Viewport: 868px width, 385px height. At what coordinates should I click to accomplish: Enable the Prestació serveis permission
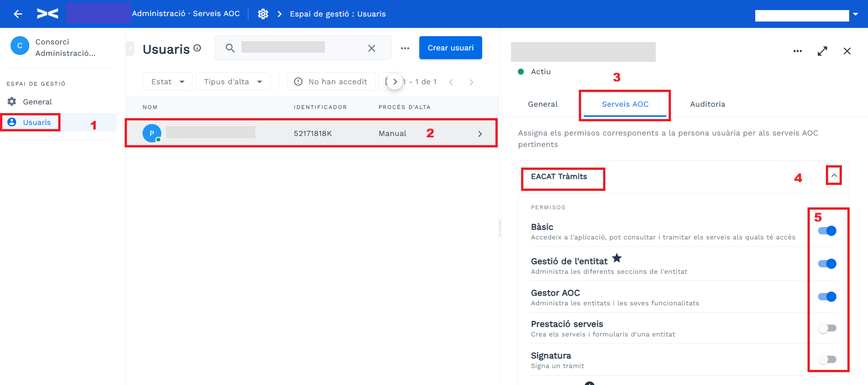827,328
